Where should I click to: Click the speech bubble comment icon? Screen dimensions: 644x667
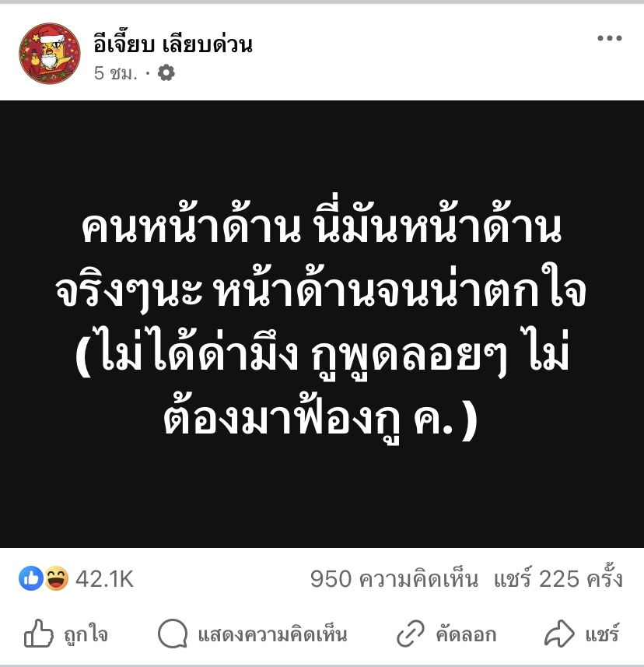(173, 634)
